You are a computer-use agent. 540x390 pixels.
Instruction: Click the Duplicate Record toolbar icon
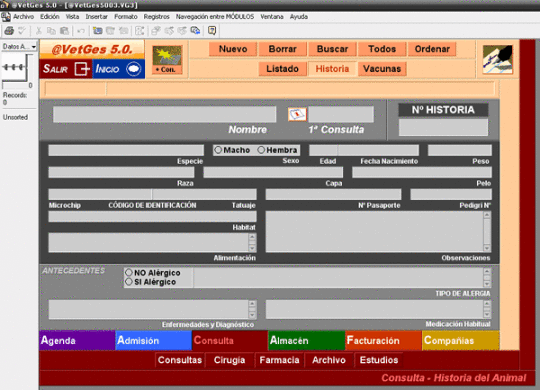click(x=111, y=31)
